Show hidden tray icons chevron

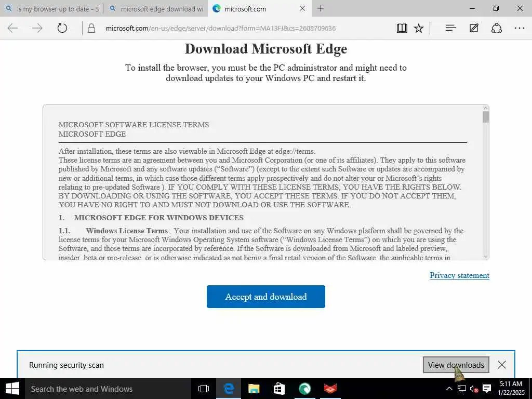point(448,389)
